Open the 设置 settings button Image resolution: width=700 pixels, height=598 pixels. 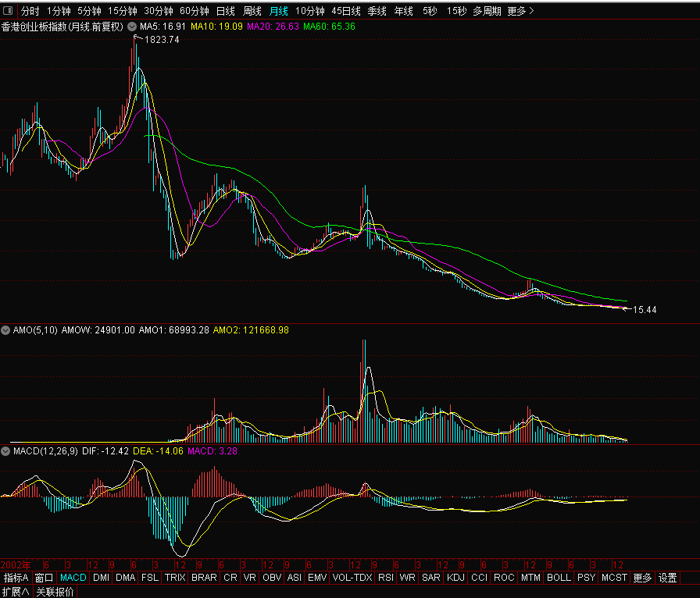tap(667, 578)
